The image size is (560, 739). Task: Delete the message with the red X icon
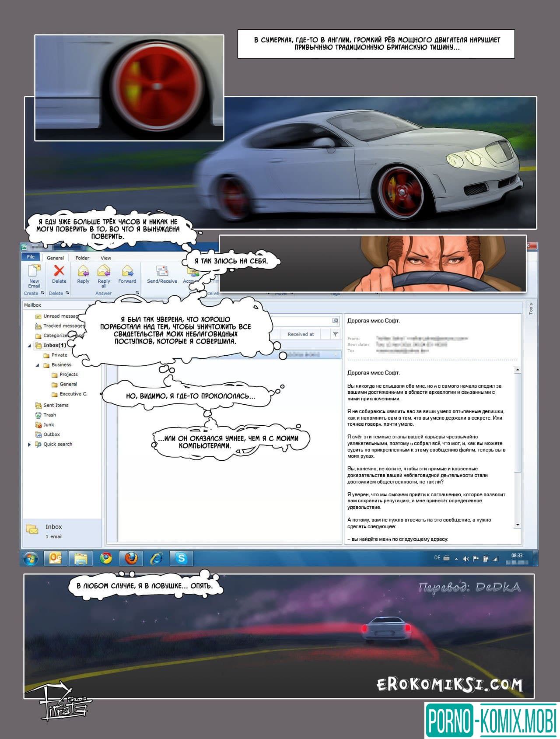[59, 271]
